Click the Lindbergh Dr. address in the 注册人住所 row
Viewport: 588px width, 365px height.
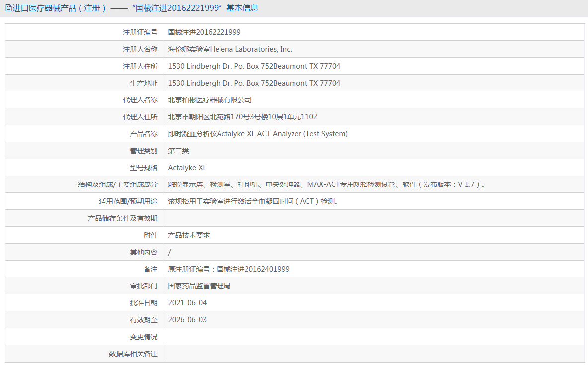point(254,67)
